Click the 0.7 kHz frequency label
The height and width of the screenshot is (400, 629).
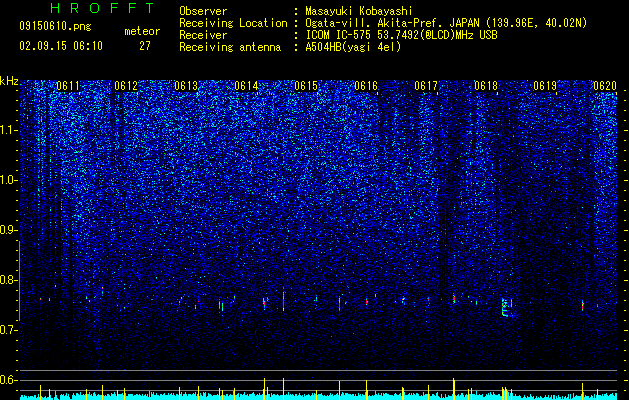coord(7,330)
